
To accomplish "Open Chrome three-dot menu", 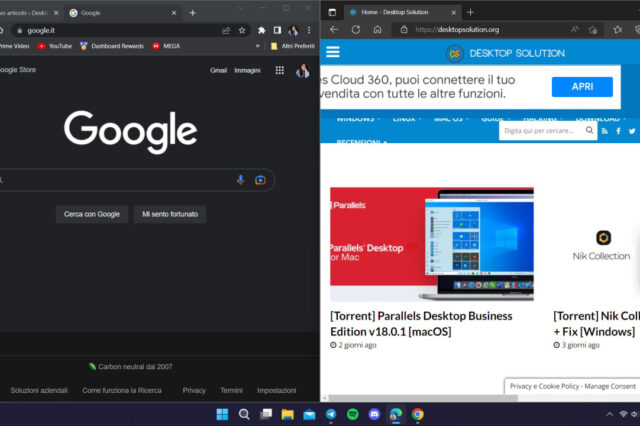I will tap(309, 30).
